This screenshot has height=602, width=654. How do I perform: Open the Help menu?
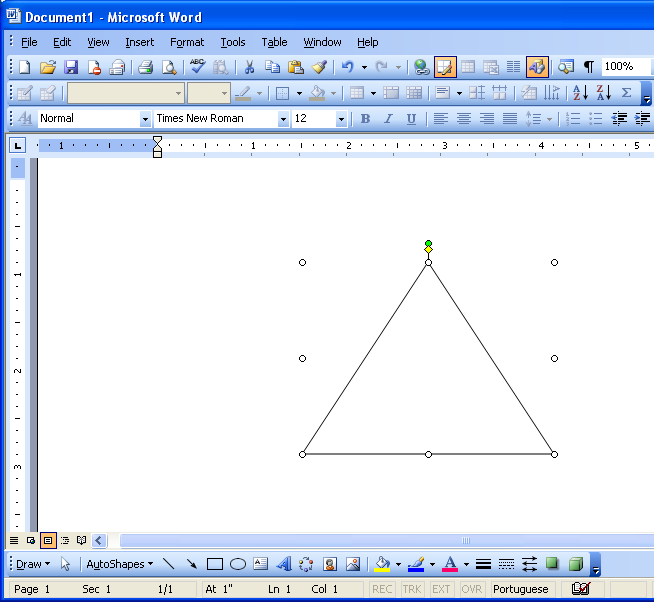click(367, 42)
